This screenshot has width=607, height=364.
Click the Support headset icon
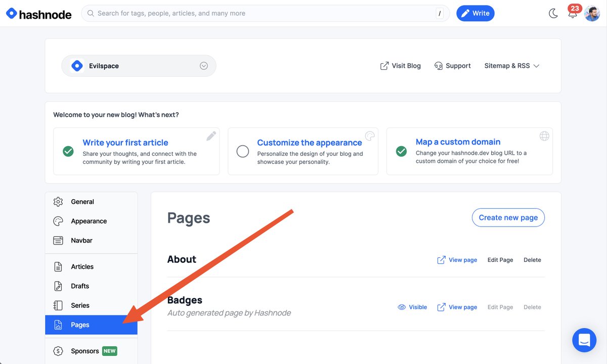coord(439,66)
